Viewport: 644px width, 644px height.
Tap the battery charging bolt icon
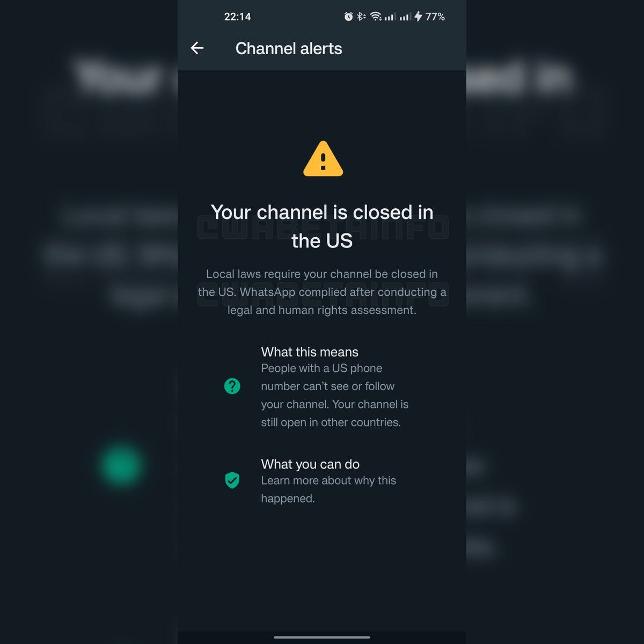(418, 17)
